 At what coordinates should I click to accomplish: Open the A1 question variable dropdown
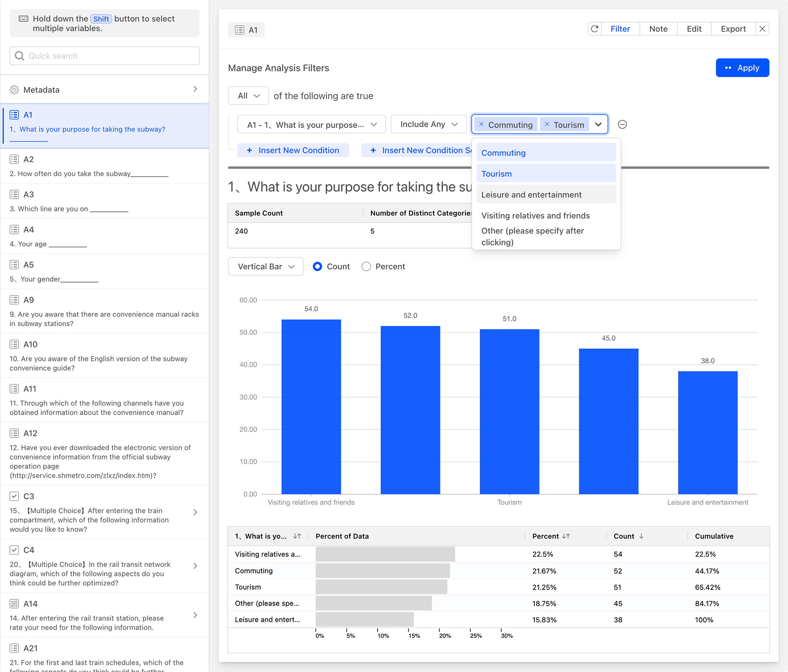[x=312, y=124]
